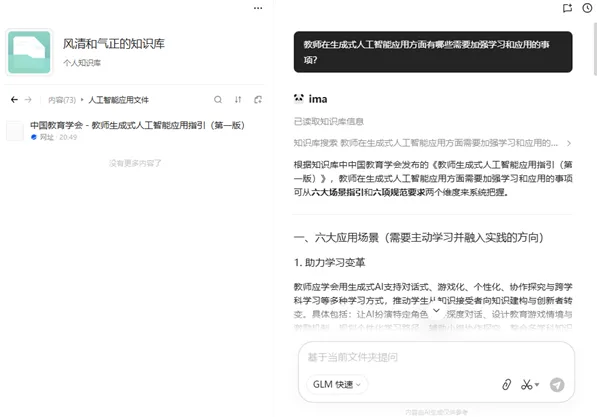597x417 pixels.
Task: Click the right-side vertical scrollbar
Action: pos(595,50)
